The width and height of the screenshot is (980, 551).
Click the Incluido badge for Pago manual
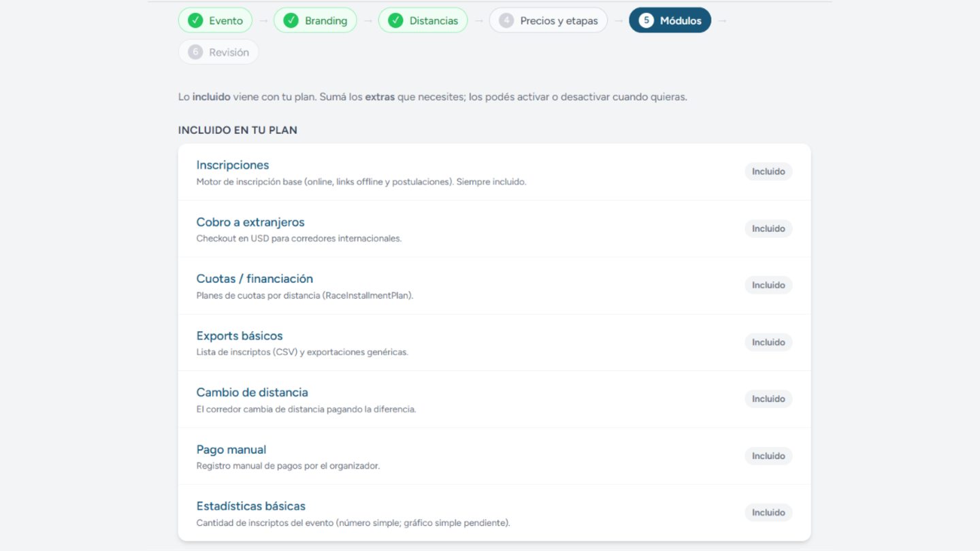tap(768, 456)
